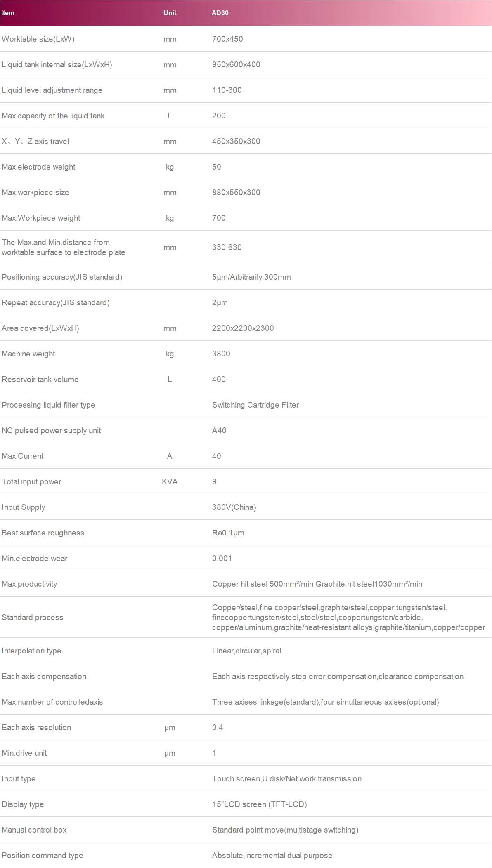Screen dimensions: 492x868
Task: Select the Linear,circular,spiral interpolation text
Action: click(x=246, y=651)
